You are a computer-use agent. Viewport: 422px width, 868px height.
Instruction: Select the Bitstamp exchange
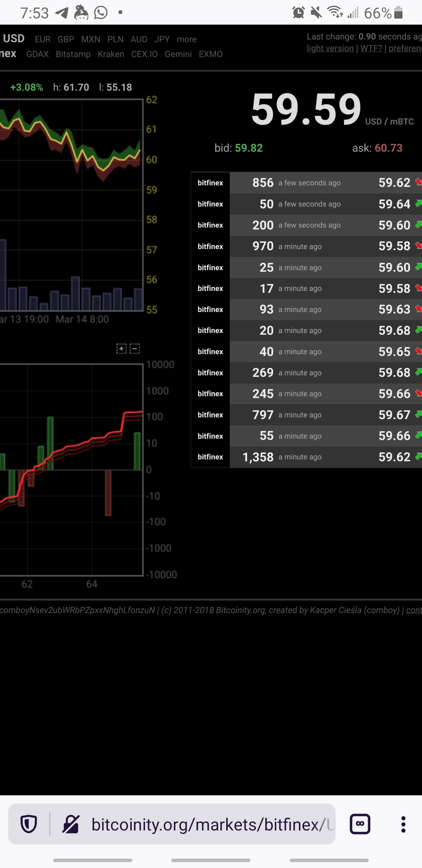point(73,54)
